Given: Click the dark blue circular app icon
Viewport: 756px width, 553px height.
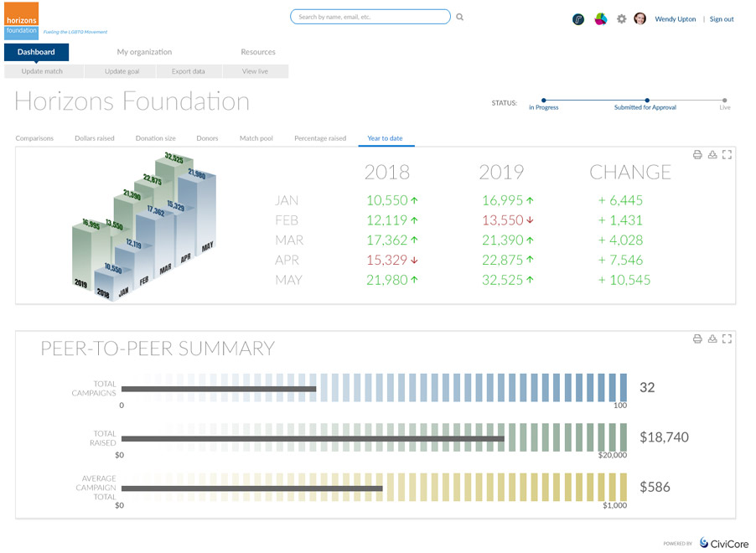Looking at the screenshot, I should coord(578,19).
